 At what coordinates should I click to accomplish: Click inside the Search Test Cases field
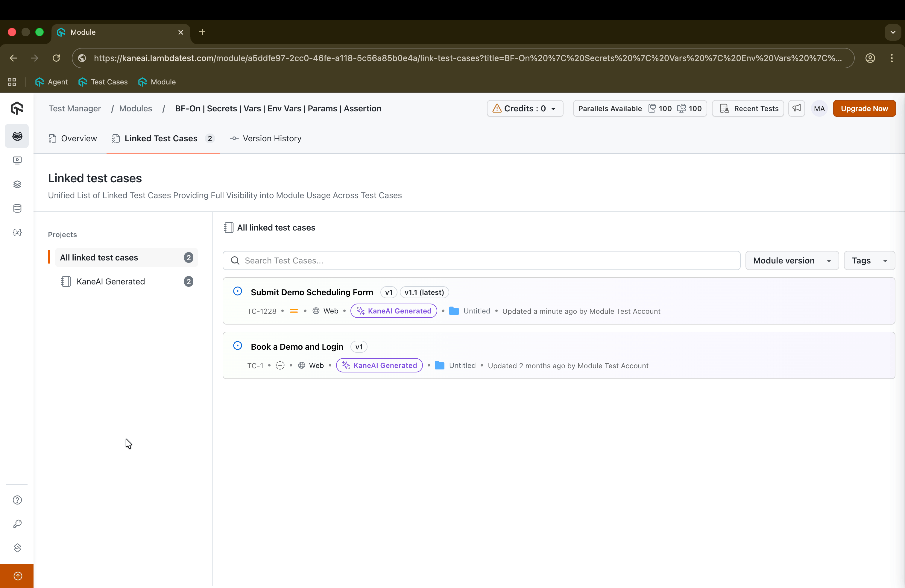click(482, 260)
